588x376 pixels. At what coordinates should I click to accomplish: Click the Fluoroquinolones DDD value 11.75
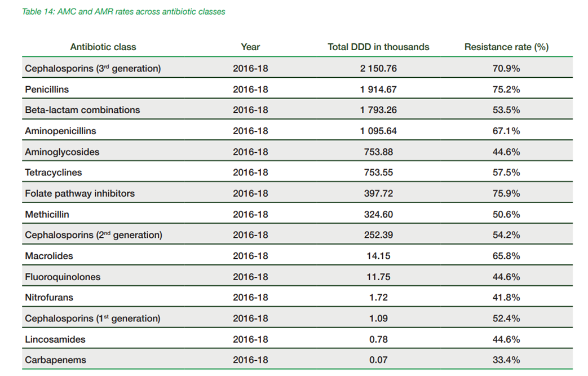(x=378, y=277)
